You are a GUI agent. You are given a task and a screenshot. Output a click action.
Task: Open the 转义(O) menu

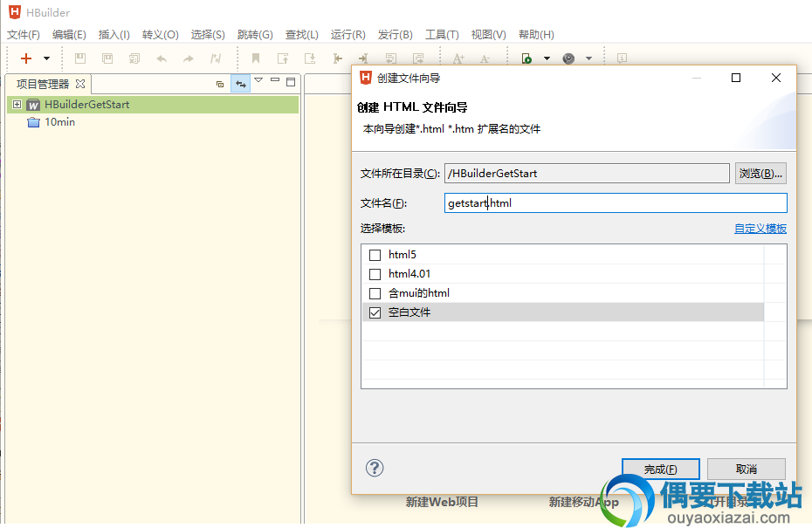point(160,35)
